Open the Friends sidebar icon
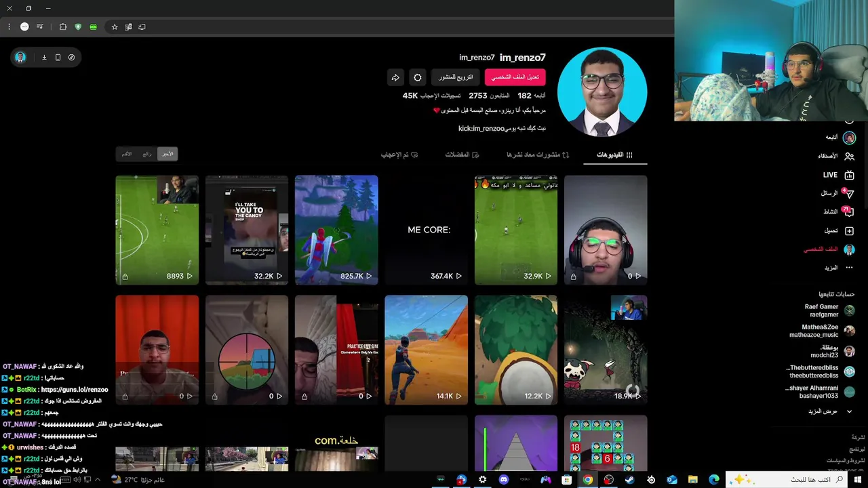This screenshot has width=868, height=488. tap(849, 156)
